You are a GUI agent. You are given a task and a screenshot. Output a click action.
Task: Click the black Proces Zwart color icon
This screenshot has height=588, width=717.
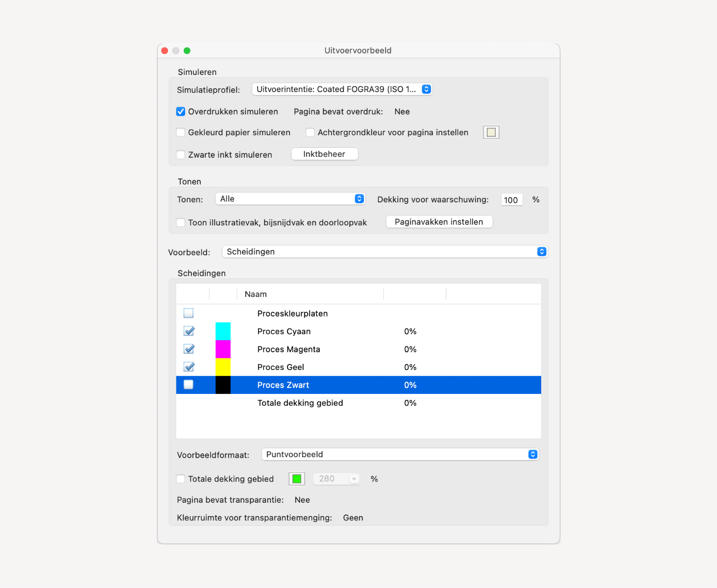pyautogui.click(x=223, y=385)
